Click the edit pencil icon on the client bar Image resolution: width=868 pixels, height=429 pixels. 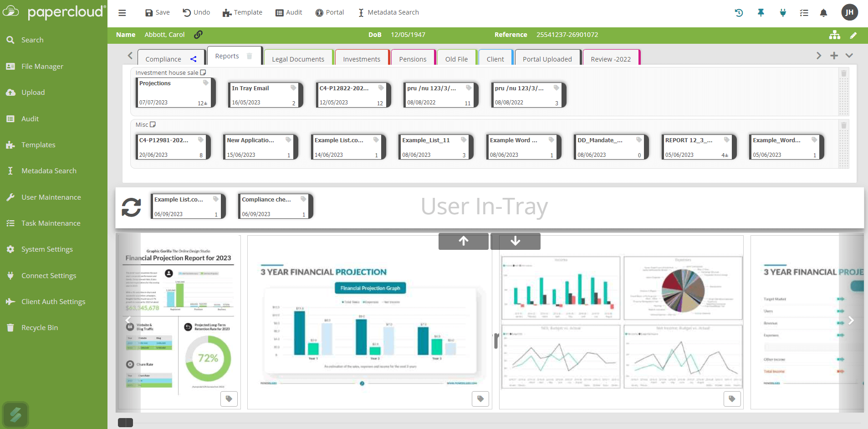[x=854, y=35]
